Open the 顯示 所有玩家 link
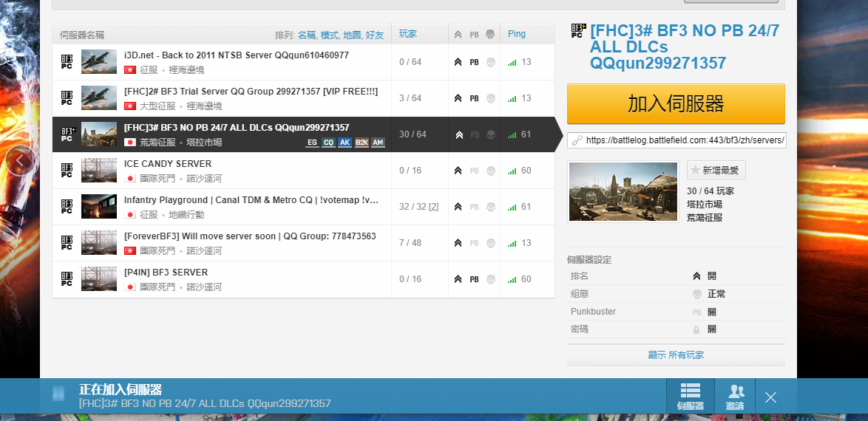 (676, 355)
